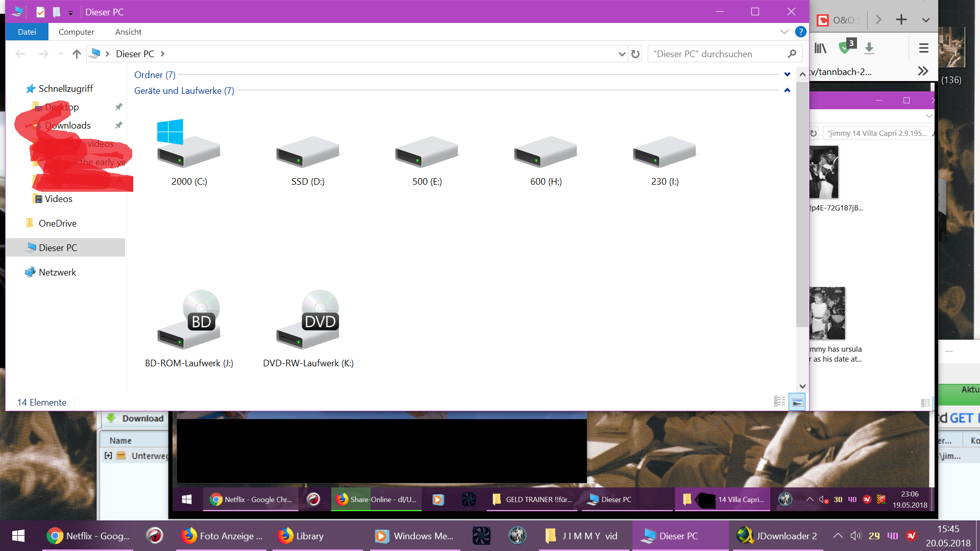Open the Ansicht ribbon tab
The width and height of the screenshot is (980, 551).
(128, 32)
